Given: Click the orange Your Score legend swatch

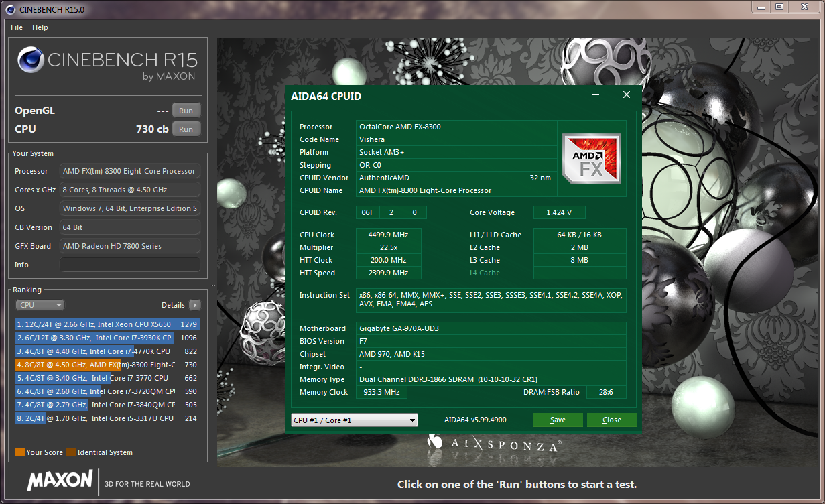Looking at the screenshot, I should pos(19,452).
